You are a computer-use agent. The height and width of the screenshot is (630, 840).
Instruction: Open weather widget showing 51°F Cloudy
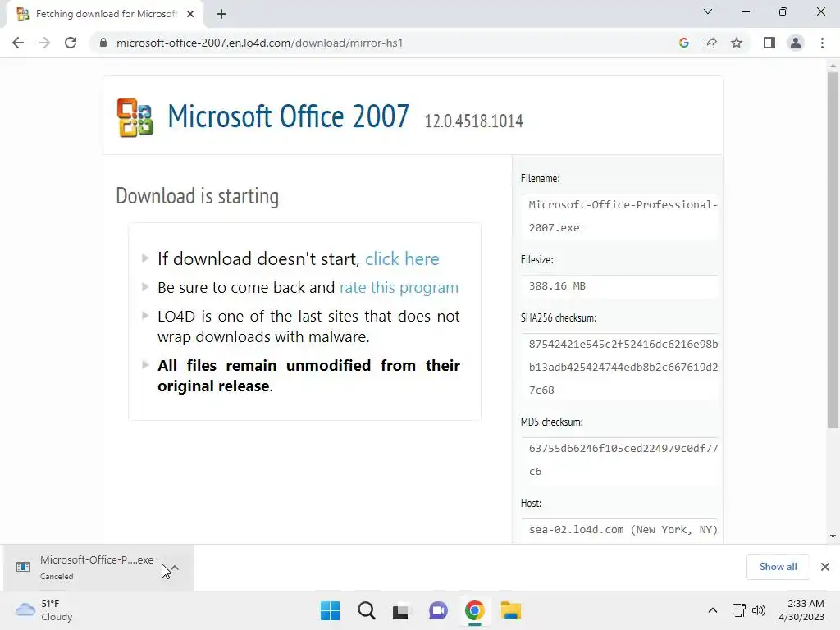click(x=44, y=610)
